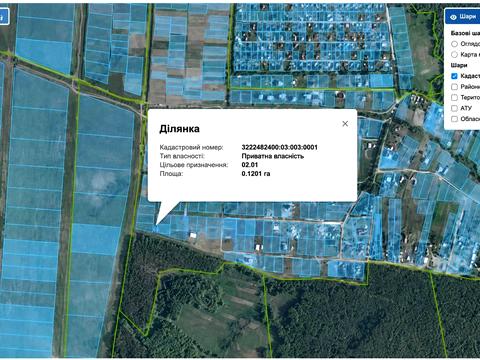The height and width of the screenshot is (360, 480).
Task: Click the Ділянка popup heading
Action: coord(179,129)
